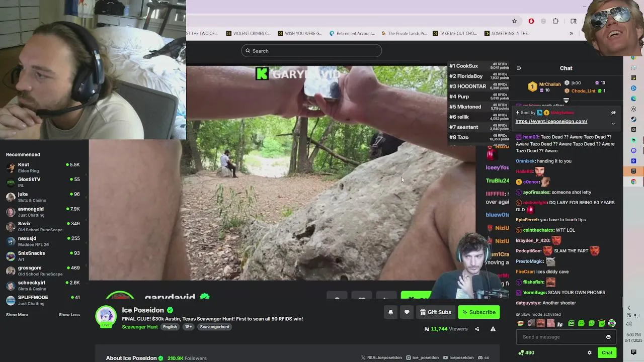Toggle follow heart for Ice Poseidon
The image size is (644, 362).
pos(407,312)
